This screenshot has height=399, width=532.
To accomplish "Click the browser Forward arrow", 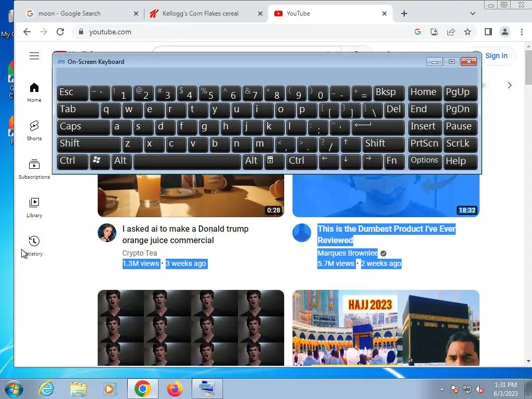I will click(44, 32).
